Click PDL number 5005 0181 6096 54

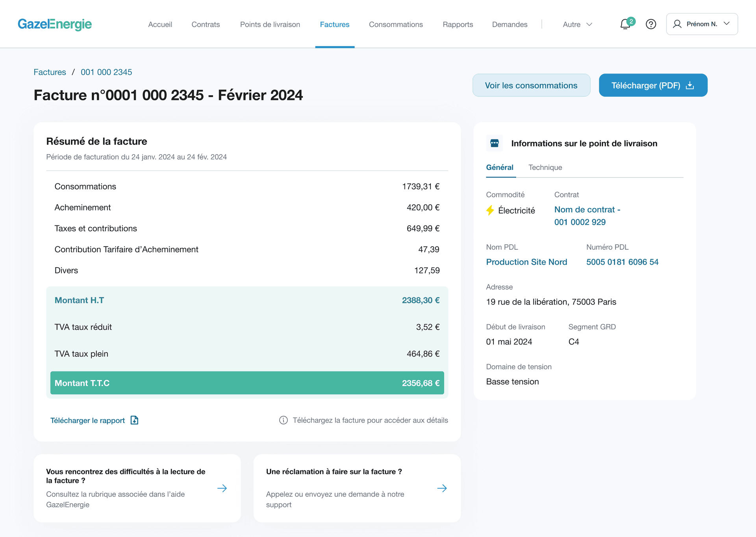coord(622,262)
